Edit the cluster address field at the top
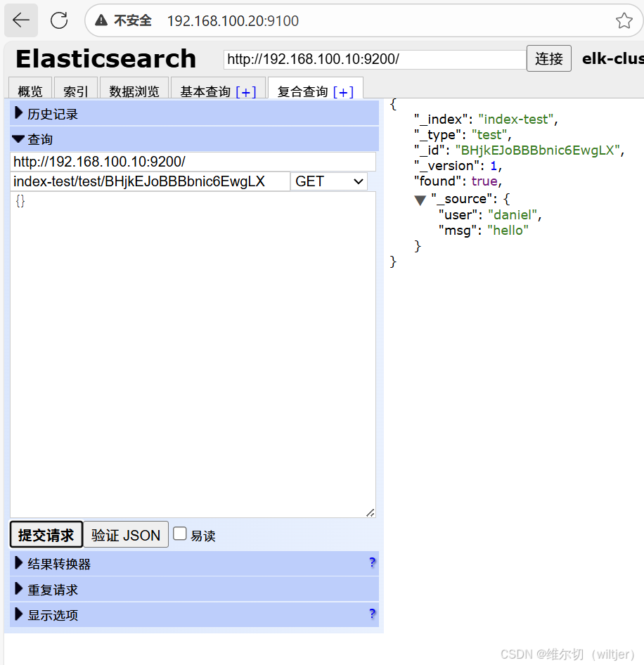The width and height of the screenshot is (644, 665). [375, 59]
